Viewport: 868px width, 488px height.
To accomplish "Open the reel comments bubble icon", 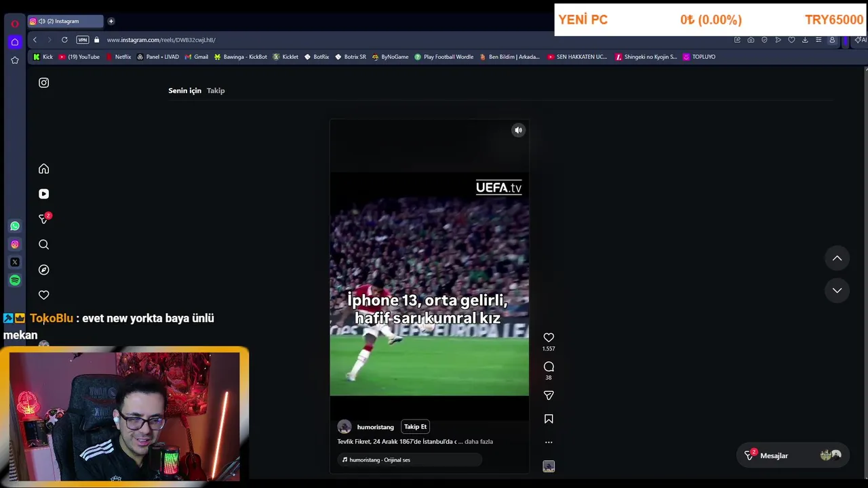I will [549, 367].
